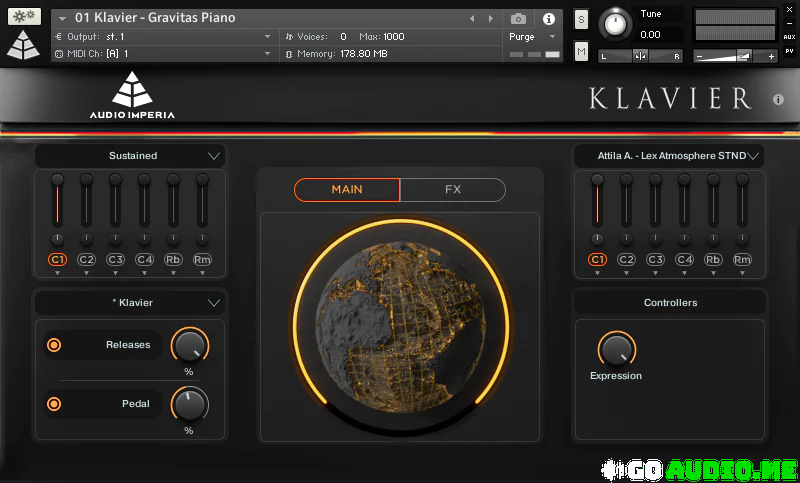This screenshot has width=800, height=483.
Task: Select the MAIN tab
Action: 347,190
